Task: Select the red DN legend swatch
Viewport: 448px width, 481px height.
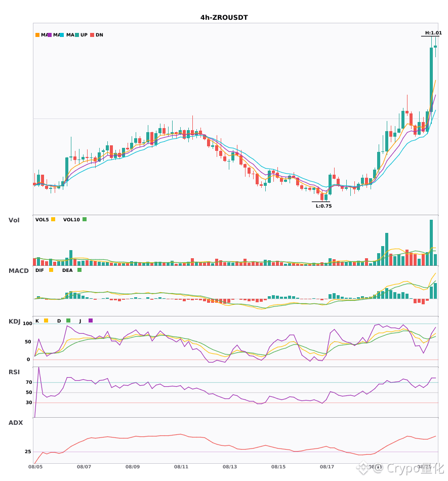Action: (x=92, y=35)
